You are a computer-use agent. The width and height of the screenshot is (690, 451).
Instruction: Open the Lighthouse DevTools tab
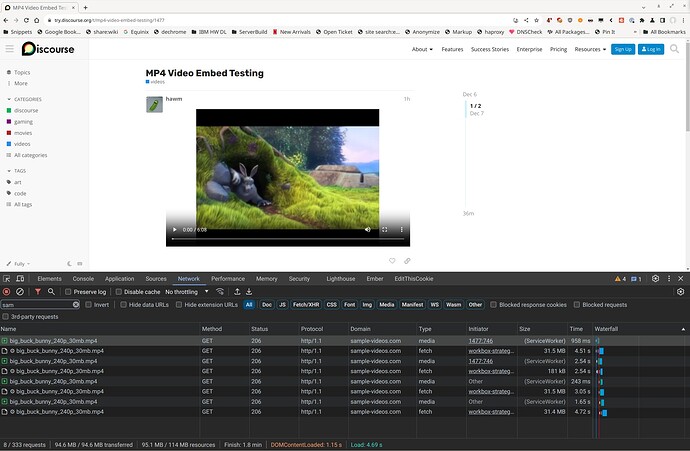point(341,279)
